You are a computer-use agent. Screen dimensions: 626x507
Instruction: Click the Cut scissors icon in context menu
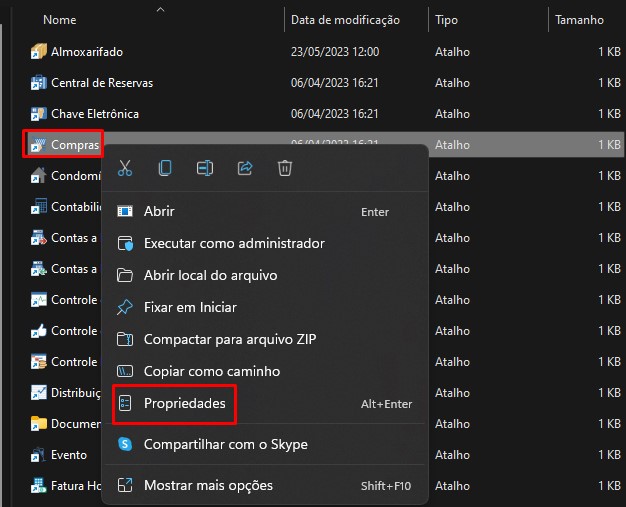coord(125,168)
